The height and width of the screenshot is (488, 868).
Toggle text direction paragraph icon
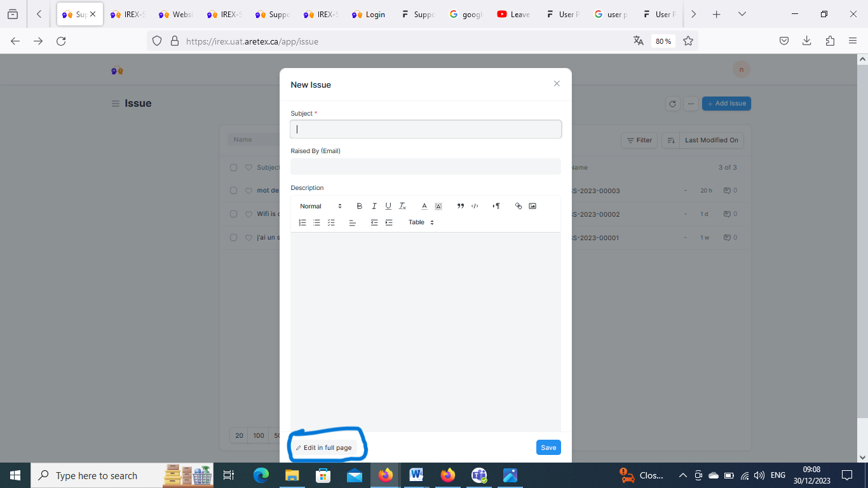(496, 206)
